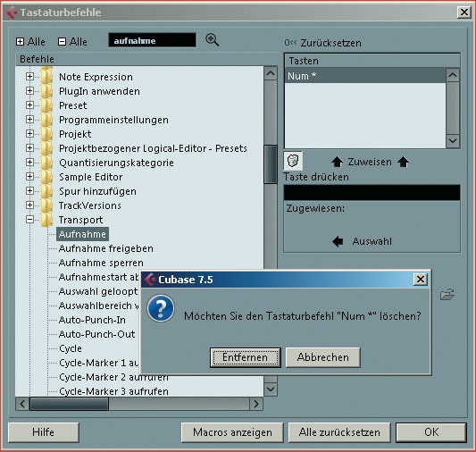476x452 pixels.
Task: Select Aufnahme sperren command
Action: point(101,263)
